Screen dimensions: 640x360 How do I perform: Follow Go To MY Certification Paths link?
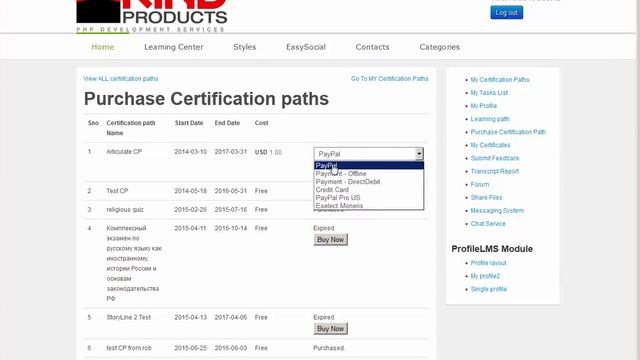[390, 78]
